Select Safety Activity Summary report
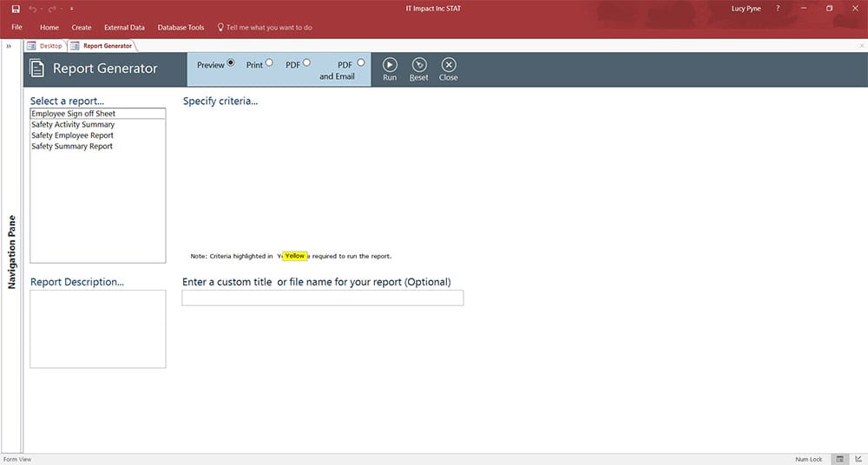868x465 pixels. 98,125
